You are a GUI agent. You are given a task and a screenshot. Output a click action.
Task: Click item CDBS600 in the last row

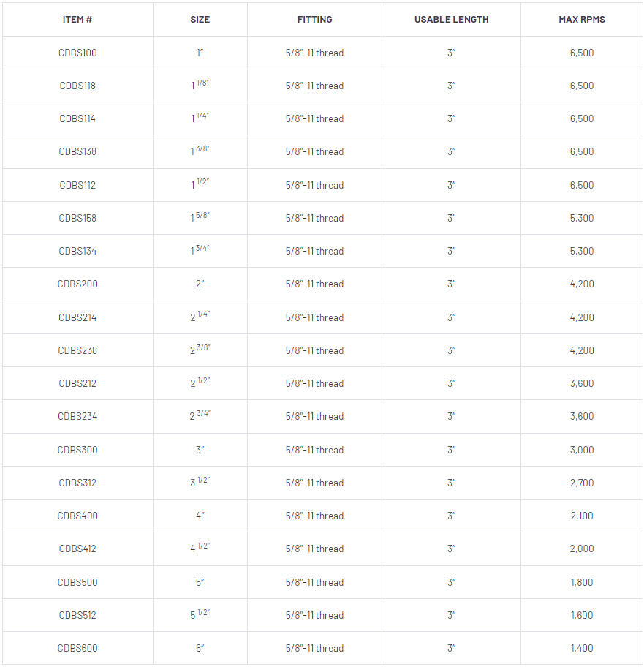pos(77,648)
